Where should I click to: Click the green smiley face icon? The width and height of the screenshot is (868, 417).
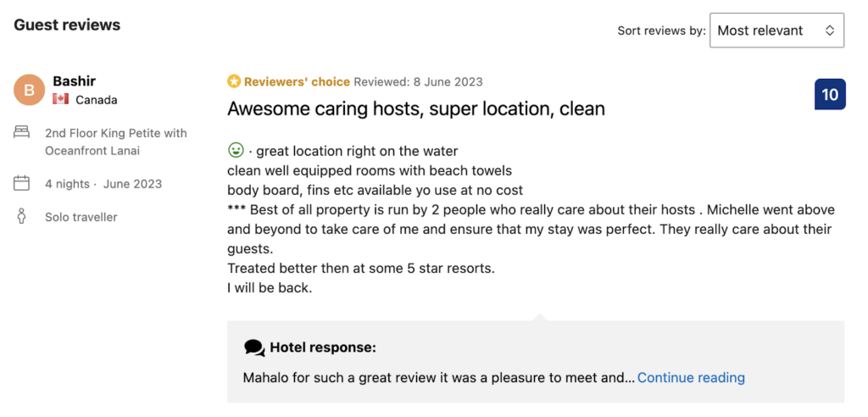pyautogui.click(x=236, y=150)
